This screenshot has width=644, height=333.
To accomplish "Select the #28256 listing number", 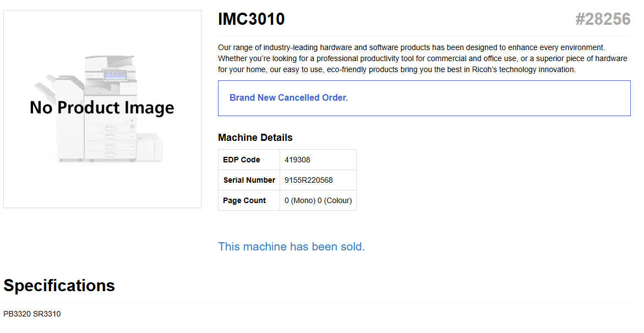I will (603, 19).
